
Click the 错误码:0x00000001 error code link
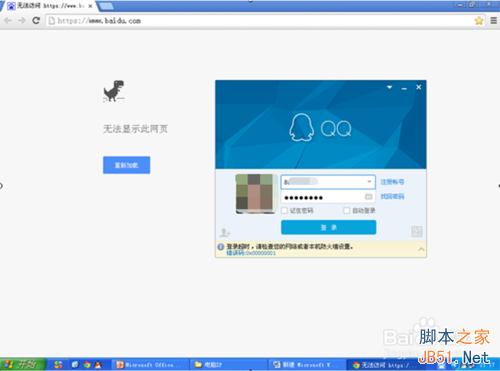click(251, 253)
